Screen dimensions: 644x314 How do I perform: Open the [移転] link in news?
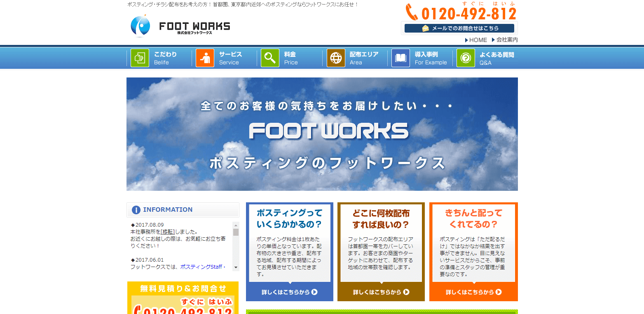point(168,232)
